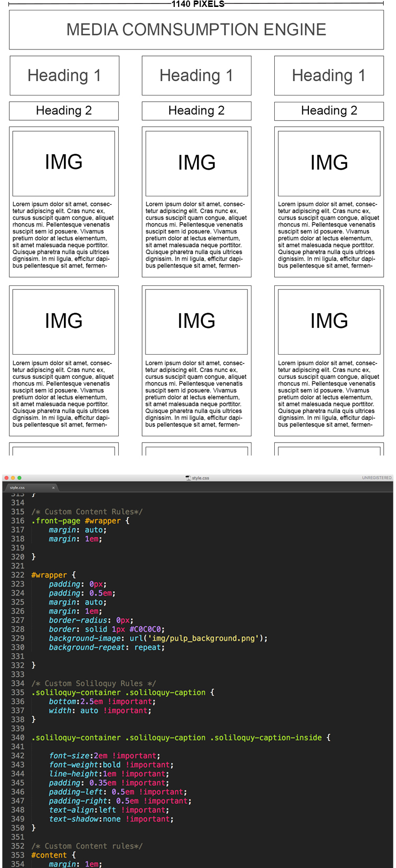The height and width of the screenshot is (868, 396).
Task: Click line number 350 in the gutter
Action: (17, 827)
